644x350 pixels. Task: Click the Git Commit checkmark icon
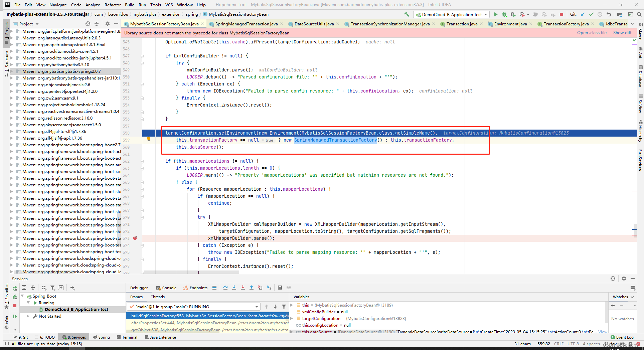(x=592, y=14)
